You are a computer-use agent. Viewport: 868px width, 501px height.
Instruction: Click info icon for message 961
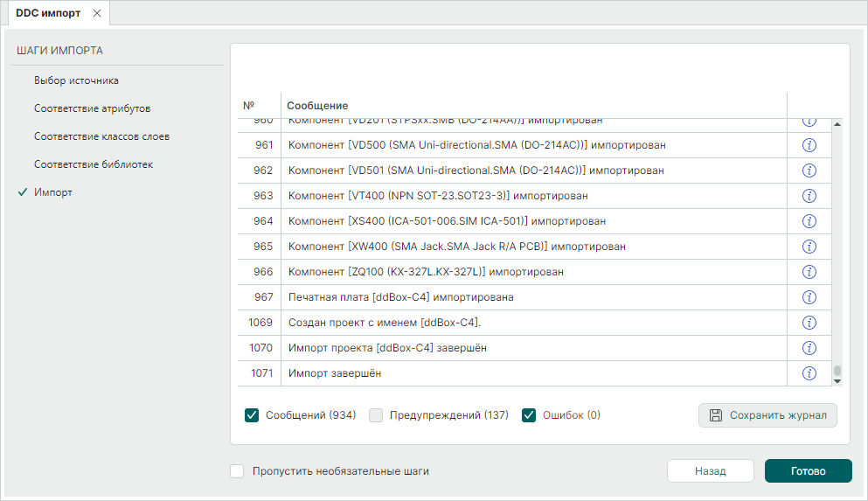pyautogui.click(x=809, y=145)
